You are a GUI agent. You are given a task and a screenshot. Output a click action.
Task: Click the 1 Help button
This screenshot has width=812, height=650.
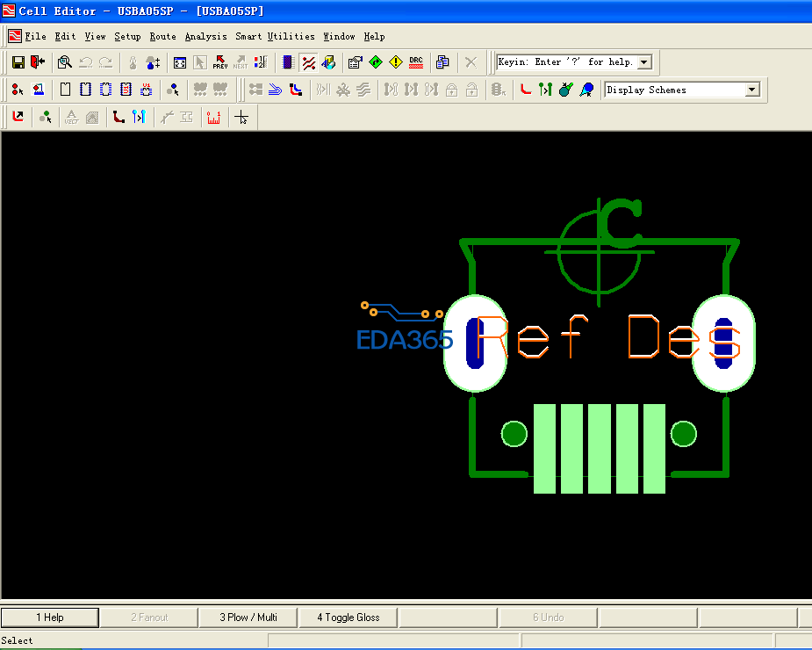49,617
